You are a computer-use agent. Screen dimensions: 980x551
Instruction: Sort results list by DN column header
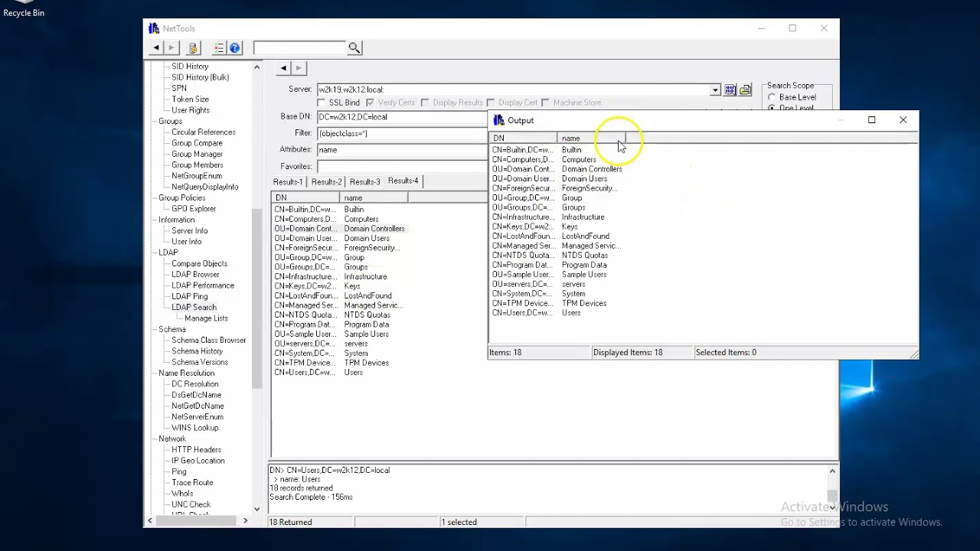(305, 198)
